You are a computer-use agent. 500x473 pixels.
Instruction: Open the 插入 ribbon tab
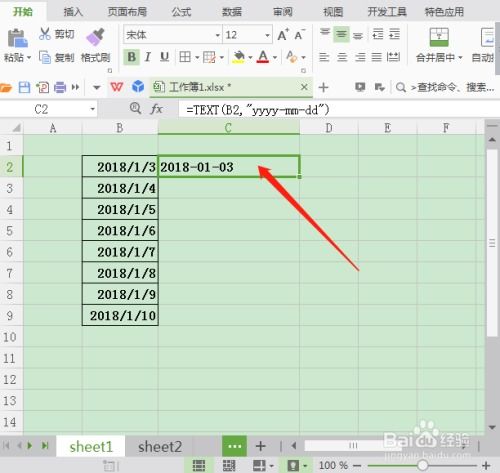click(73, 12)
